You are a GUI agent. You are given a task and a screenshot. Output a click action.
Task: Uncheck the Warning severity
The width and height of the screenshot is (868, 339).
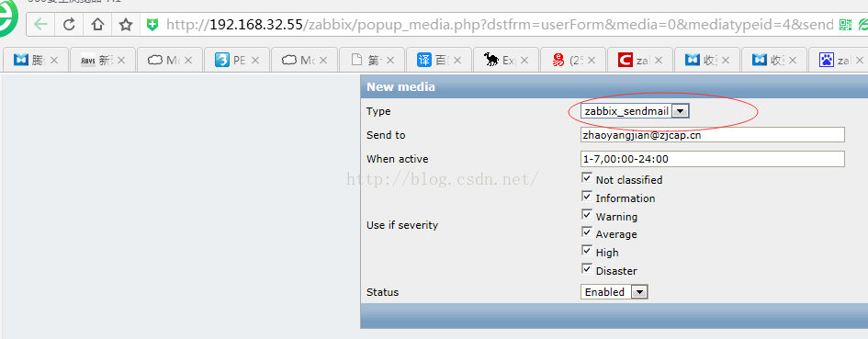[587, 215]
